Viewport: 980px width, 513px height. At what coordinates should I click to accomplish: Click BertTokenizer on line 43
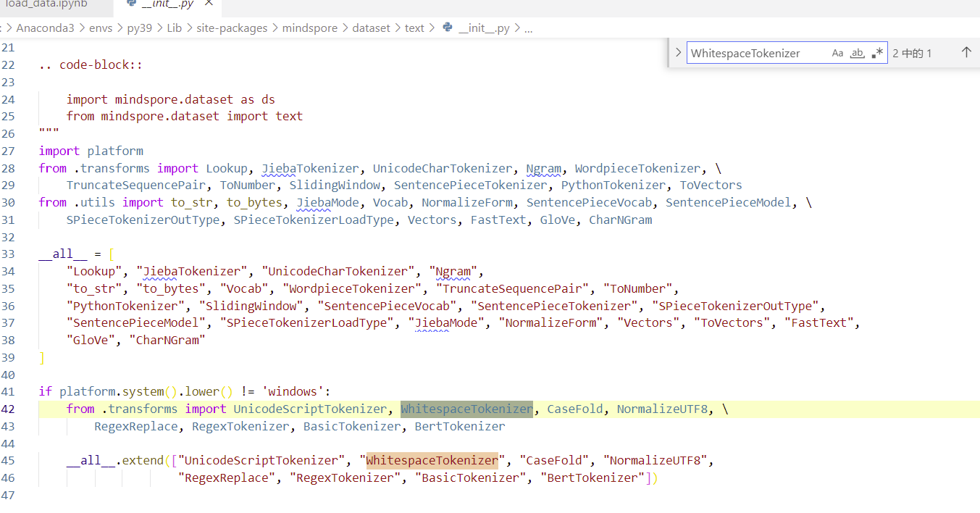point(460,426)
